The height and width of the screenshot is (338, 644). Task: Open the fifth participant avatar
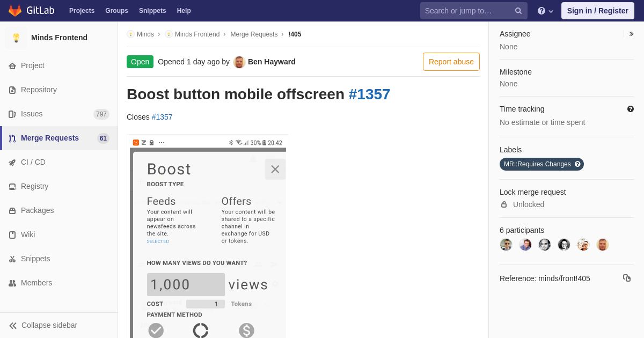click(x=583, y=245)
